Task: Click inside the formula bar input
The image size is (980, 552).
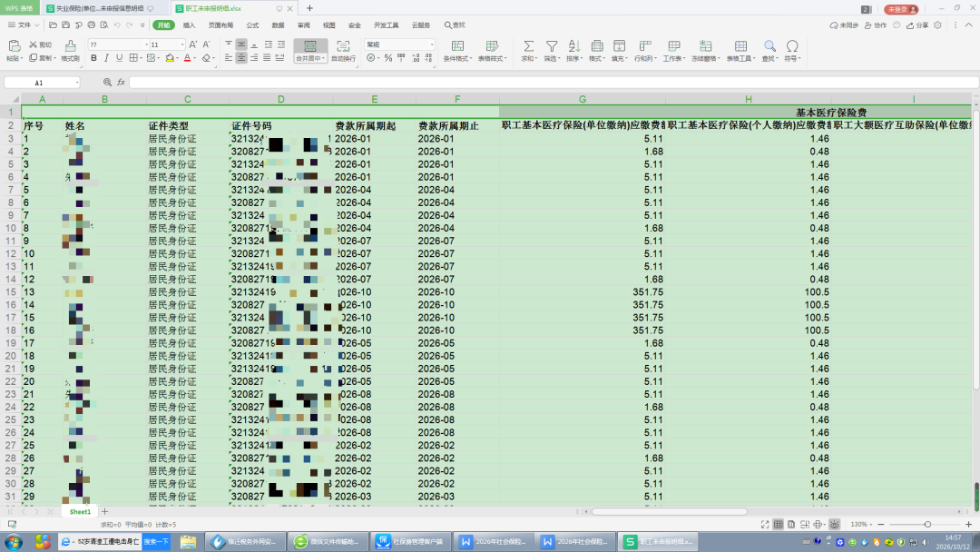Action: [x=554, y=83]
